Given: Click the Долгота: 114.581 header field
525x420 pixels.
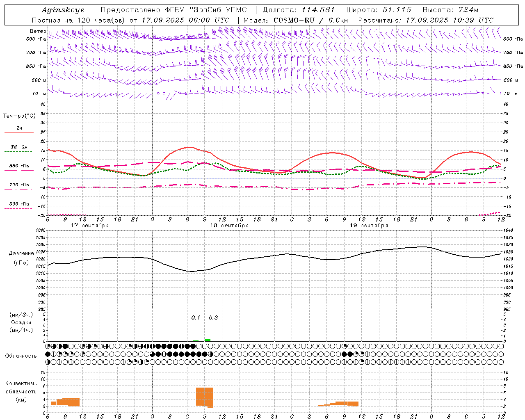Looking at the screenshot, I should tap(299, 10).
